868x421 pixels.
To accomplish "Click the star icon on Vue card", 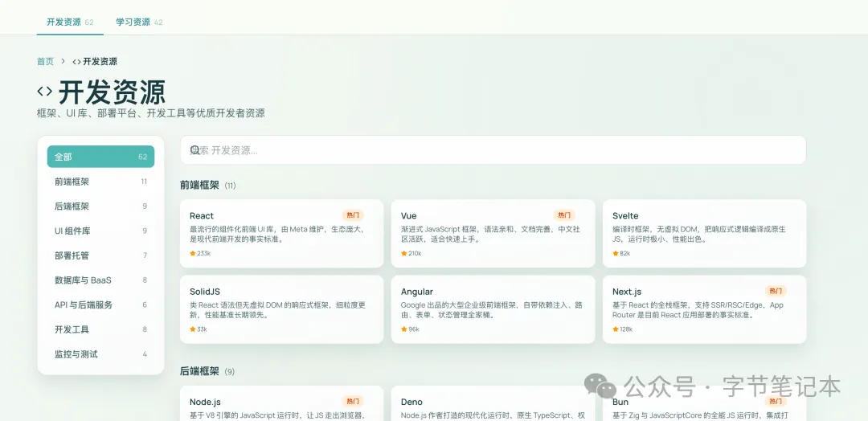I will click(x=404, y=253).
